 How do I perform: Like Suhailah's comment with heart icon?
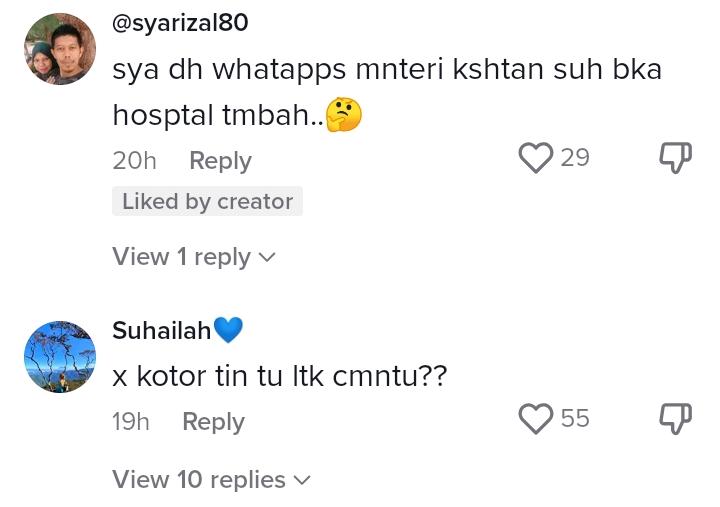pos(536,419)
